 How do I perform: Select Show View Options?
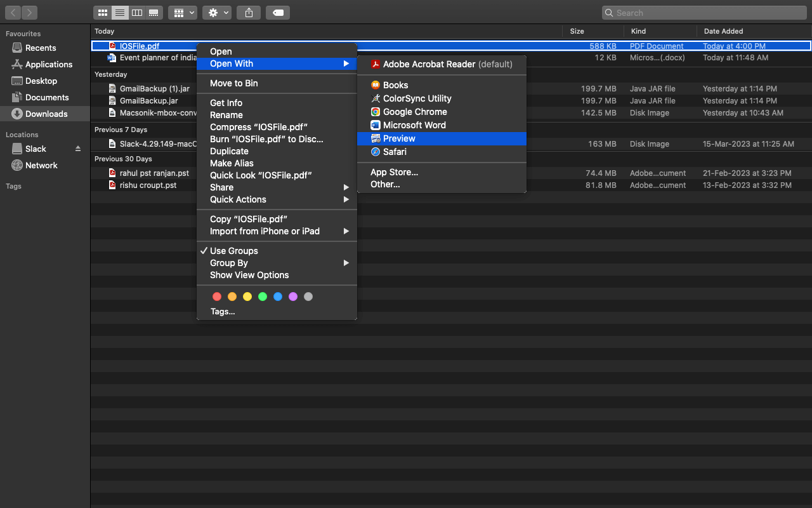point(277,275)
